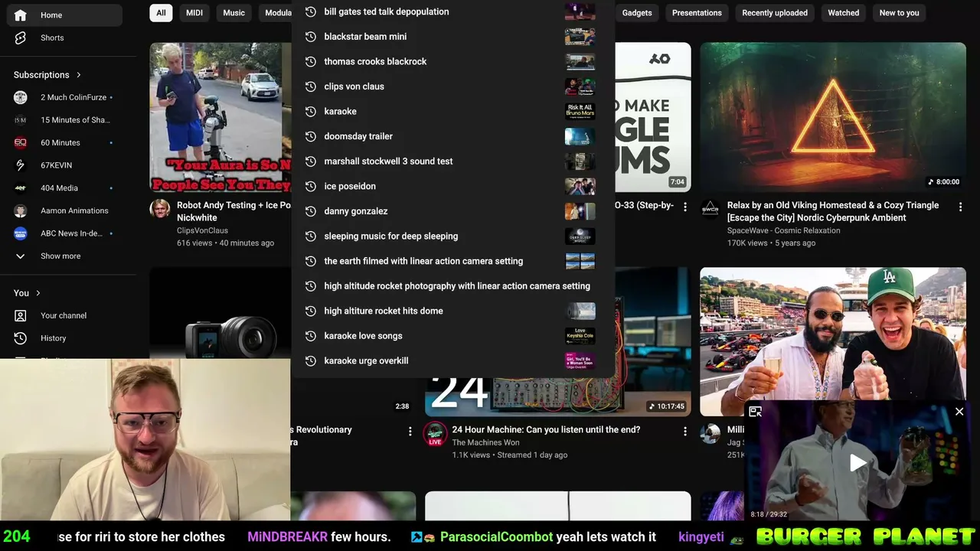Open Your channel in the sidebar
This screenshot has height=551, width=980.
pyautogui.click(x=64, y=315)
